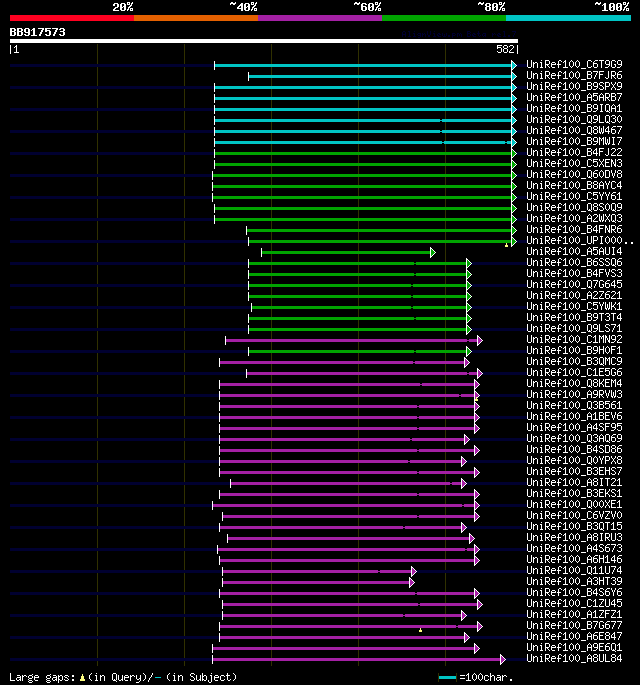Viewport: 640px width, 685px height.
Task: Click the arrowhead ending the UniRef100_A8UL84 alignment
Action: (x=503, y=659)
